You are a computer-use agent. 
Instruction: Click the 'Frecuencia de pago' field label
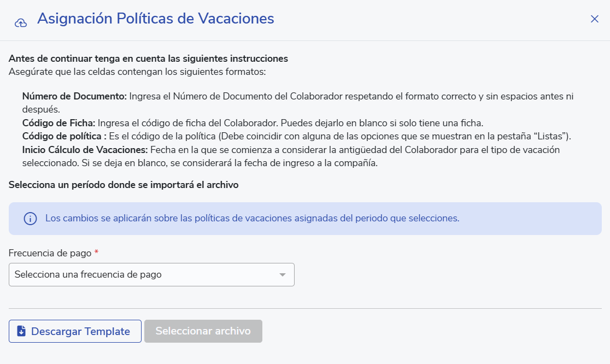click(50, 253)
